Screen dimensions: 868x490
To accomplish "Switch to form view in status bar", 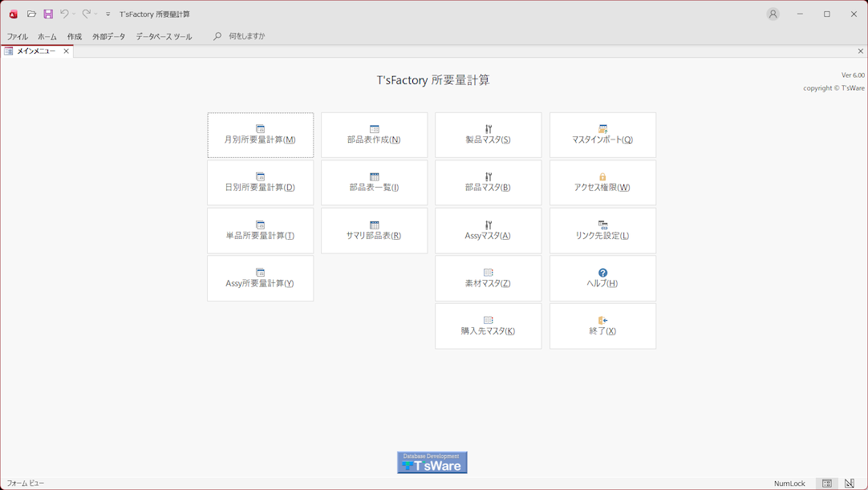I will click(x=827, y=484).
